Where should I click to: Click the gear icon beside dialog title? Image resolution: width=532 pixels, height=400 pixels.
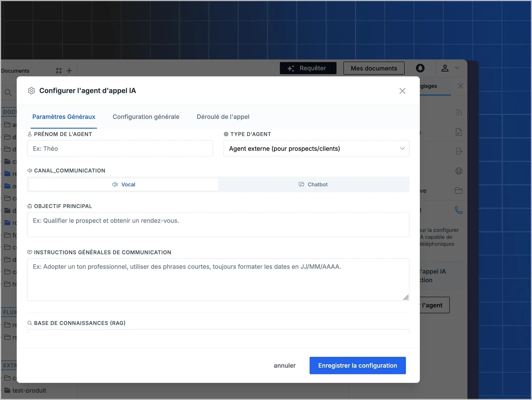[31, 91]
